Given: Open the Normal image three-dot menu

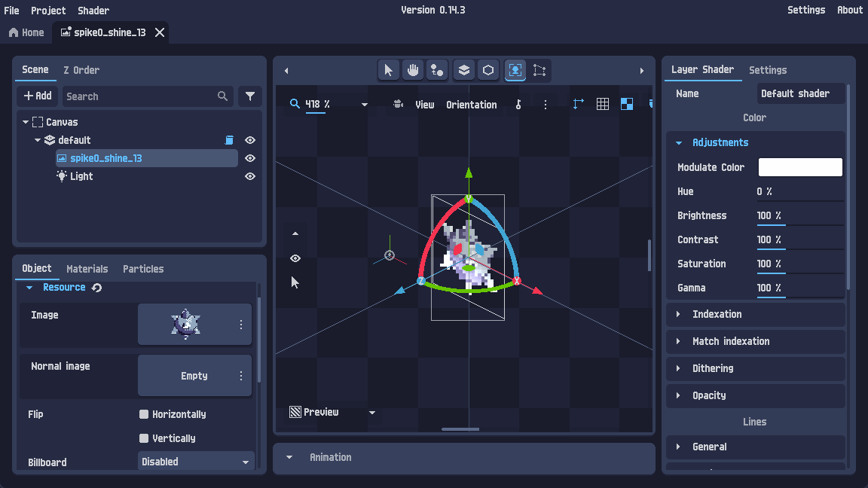Looking at the screenshot, I should [x=241, y=377].
